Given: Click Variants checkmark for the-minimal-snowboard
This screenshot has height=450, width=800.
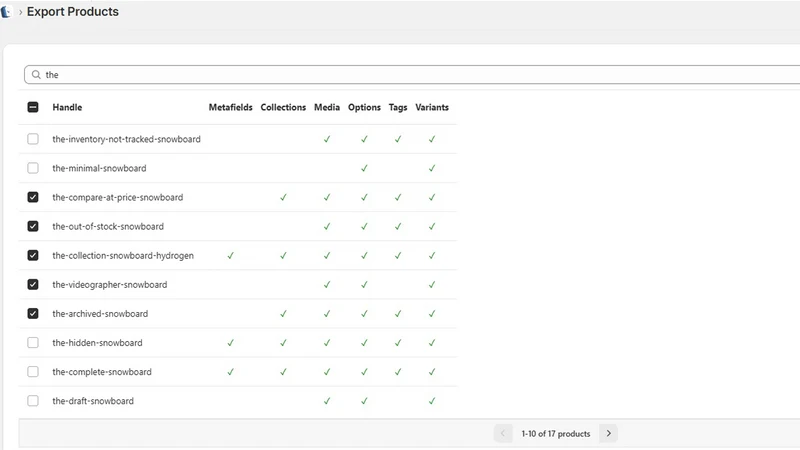Looking at the screenshot, I should point(432,168).
